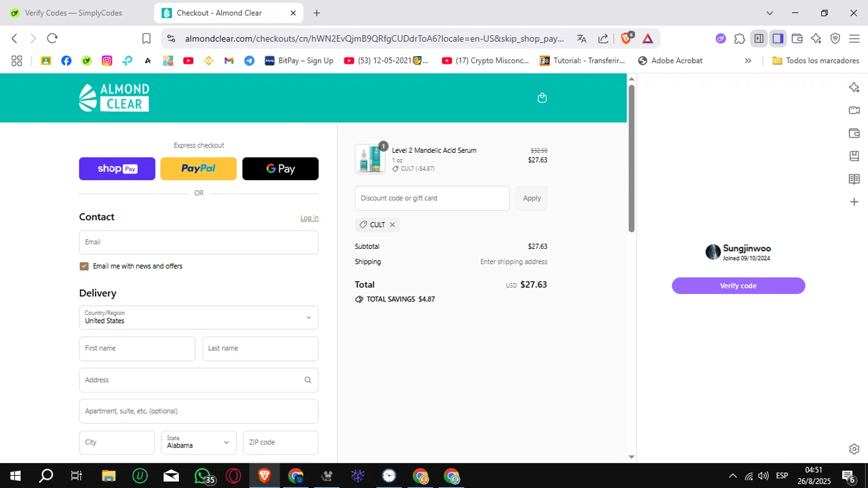Open the tab search chevron in title bar
The height and width of the screenshot is (488, 868).
coord(770,13)
